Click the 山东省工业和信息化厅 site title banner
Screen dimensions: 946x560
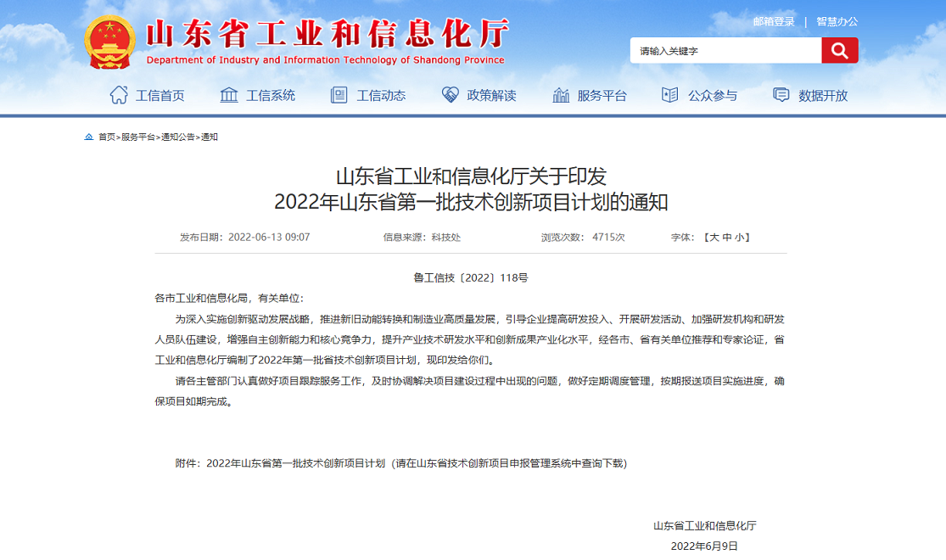327,34
